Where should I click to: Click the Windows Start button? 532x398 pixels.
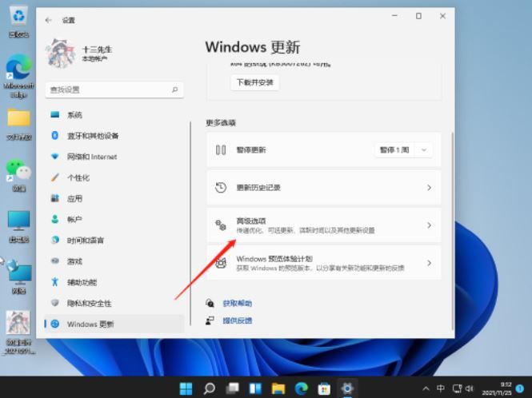pyautogui.click(x=186, y=388)
